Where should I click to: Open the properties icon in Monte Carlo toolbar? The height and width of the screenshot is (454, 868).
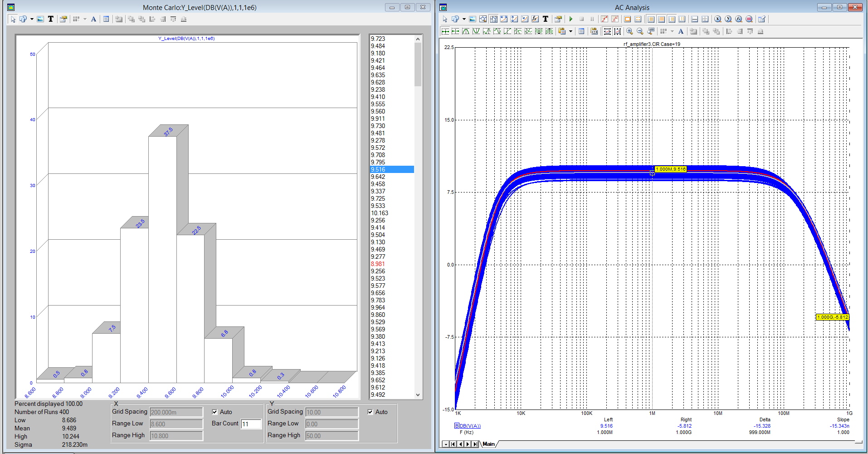tap(63, 19)
